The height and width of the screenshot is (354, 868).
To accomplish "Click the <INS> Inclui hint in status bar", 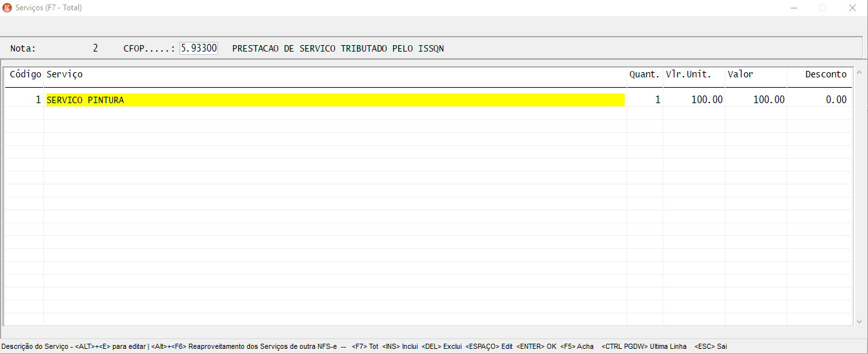I will pos(399,346).
